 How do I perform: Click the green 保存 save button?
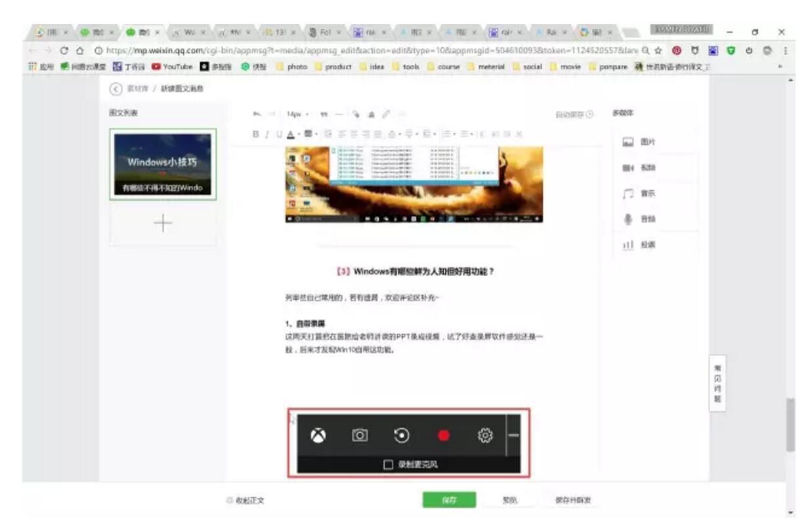point(449,501)
